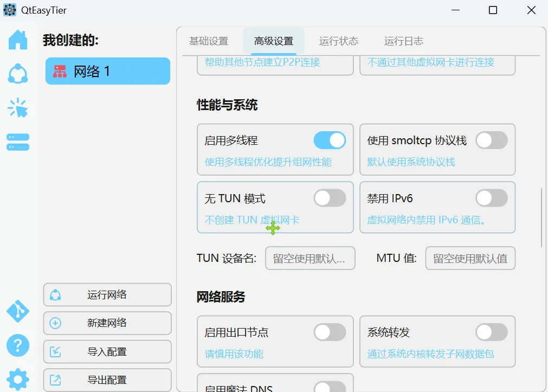The image size is (548, 392).
Task: Click the plus icon on 新建网络
Action: (55, 323)
